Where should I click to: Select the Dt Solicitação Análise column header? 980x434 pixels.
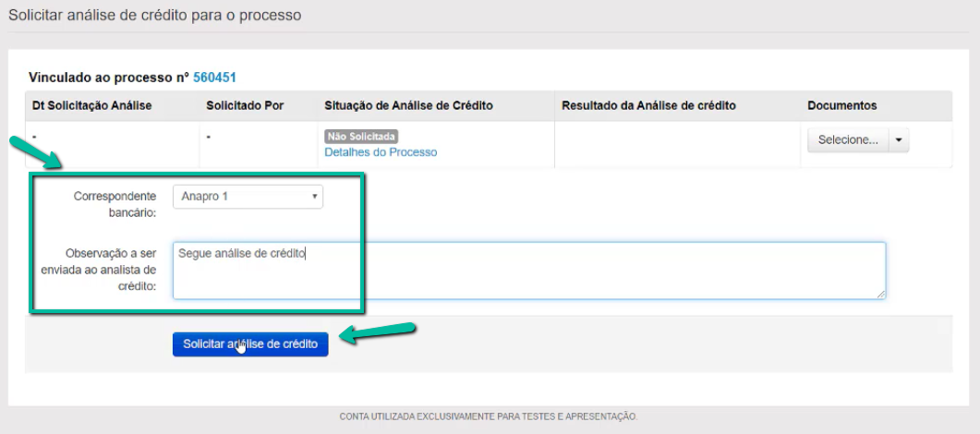(x=91, y=106)
